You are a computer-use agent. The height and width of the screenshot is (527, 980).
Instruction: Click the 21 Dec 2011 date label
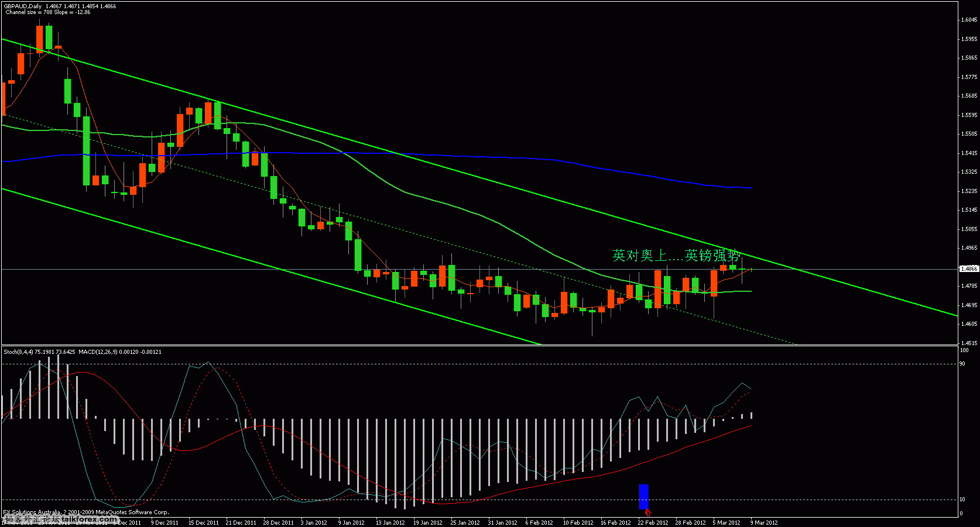point(241,523)
